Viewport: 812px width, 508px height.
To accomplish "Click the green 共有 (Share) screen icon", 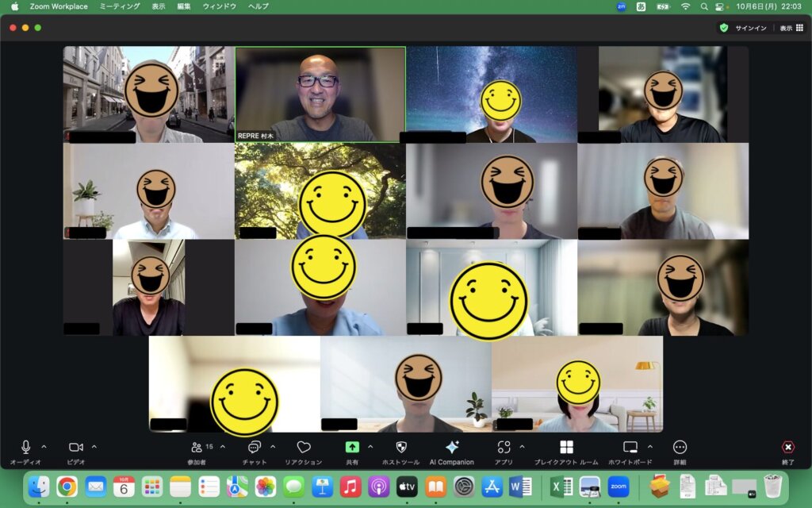I will coord(352,448).
